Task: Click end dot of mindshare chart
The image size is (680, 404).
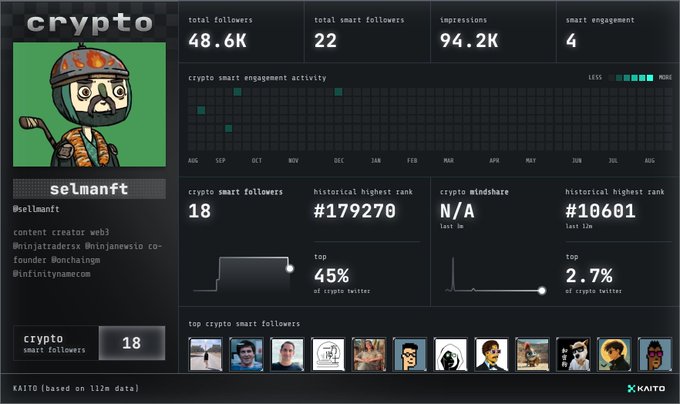Action: [x=542, y=290]
